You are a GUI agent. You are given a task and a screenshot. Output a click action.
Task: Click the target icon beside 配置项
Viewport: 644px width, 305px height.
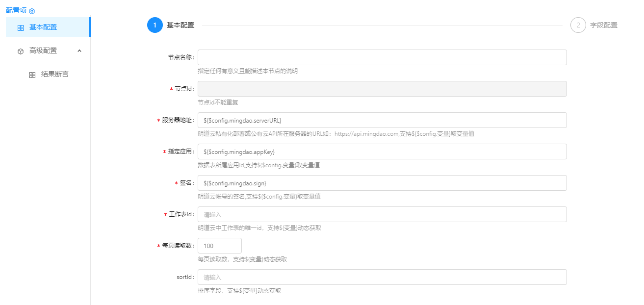click(x=32, y=11)
